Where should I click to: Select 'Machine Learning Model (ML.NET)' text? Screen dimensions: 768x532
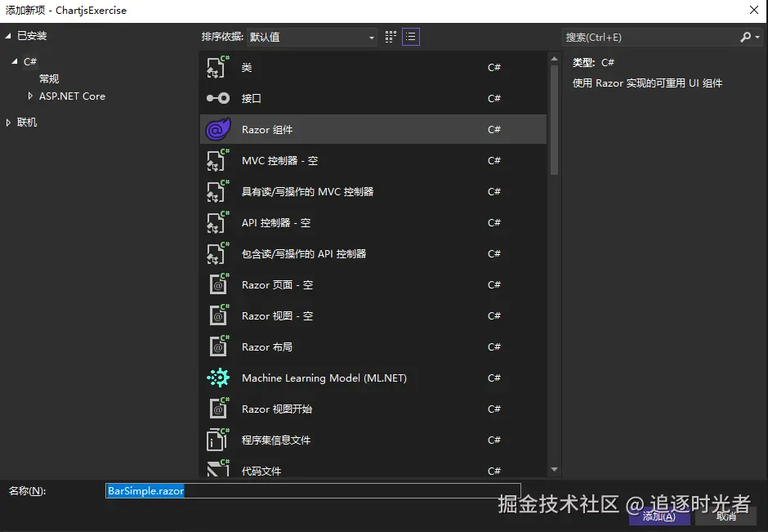pyautogui.click(x=324, y=378)
